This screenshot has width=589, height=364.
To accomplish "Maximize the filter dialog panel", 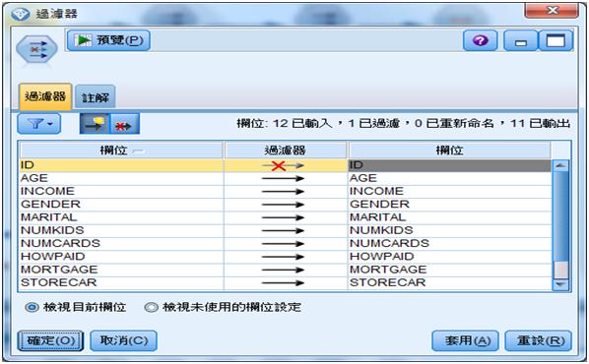I will (556, 40).
